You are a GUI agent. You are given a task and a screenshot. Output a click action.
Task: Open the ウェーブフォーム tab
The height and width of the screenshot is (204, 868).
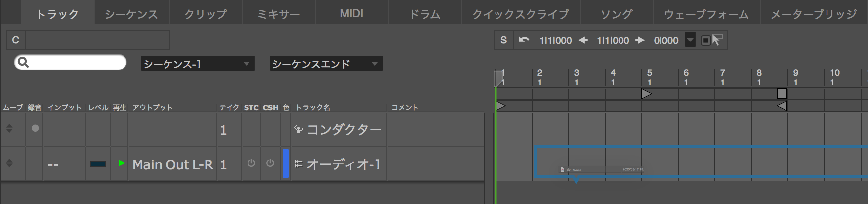(x=706, y=14)
